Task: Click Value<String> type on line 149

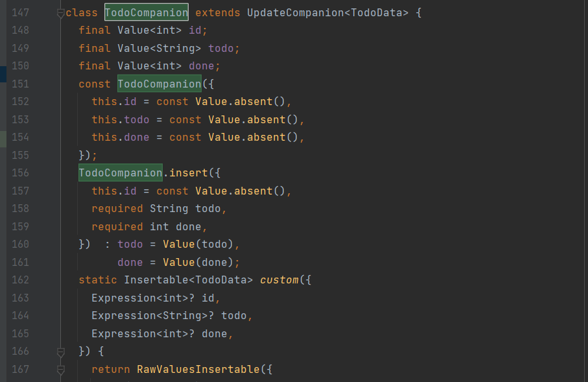Action: tap(159, 48)
